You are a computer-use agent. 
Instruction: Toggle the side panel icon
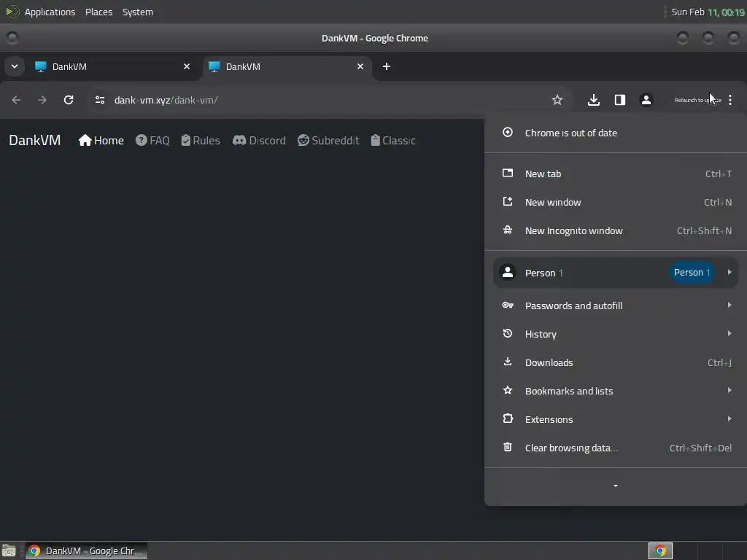click(x=620, y=100)
